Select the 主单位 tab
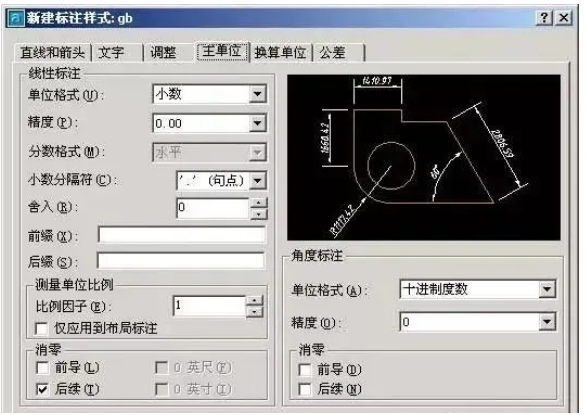The height and width of the screenshot is (415, 587). tap(222, 51)
